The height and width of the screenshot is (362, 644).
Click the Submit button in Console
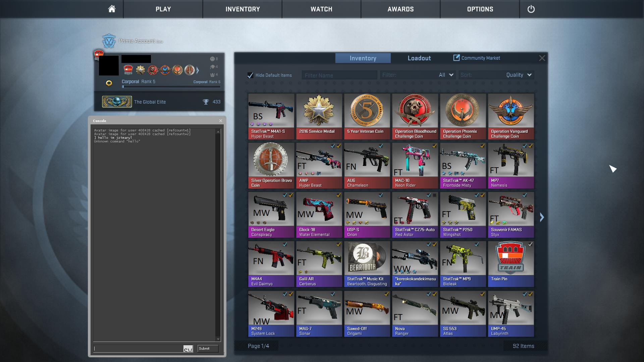click(x=208, y=349)
